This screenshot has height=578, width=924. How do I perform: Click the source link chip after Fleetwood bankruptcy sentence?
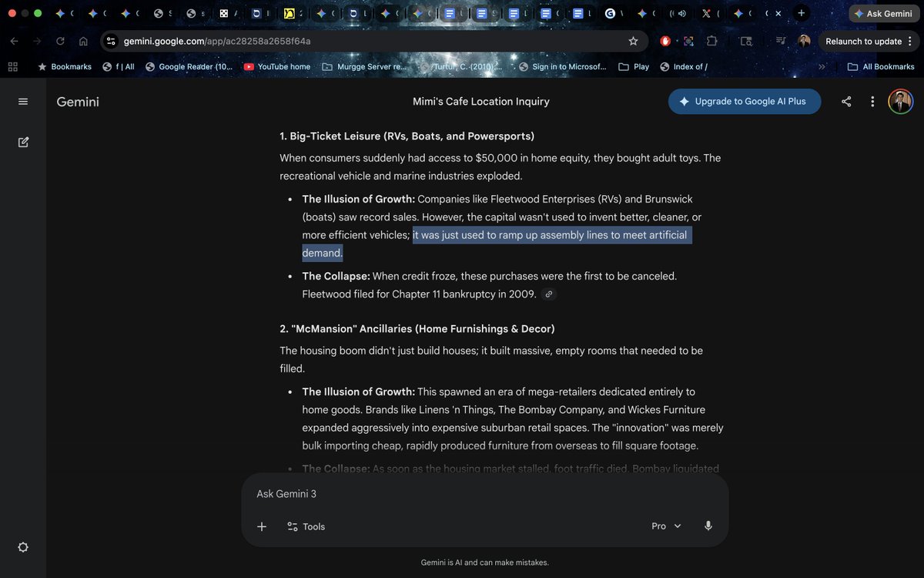(x=548, y=294)
